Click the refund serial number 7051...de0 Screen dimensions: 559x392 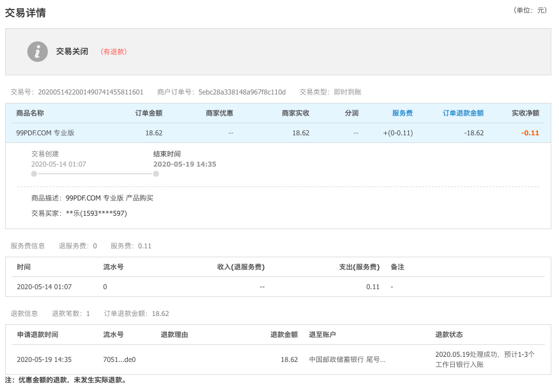pos(119,359)
